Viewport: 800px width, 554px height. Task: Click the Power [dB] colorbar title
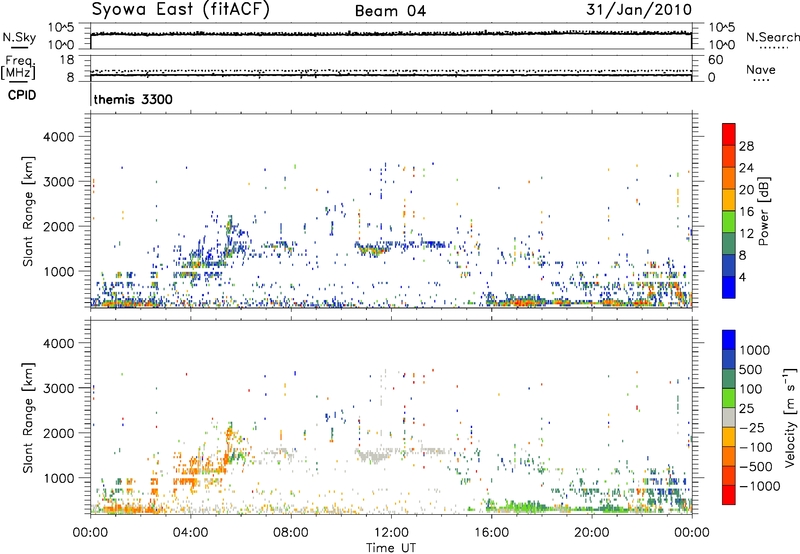pos(763,211)
